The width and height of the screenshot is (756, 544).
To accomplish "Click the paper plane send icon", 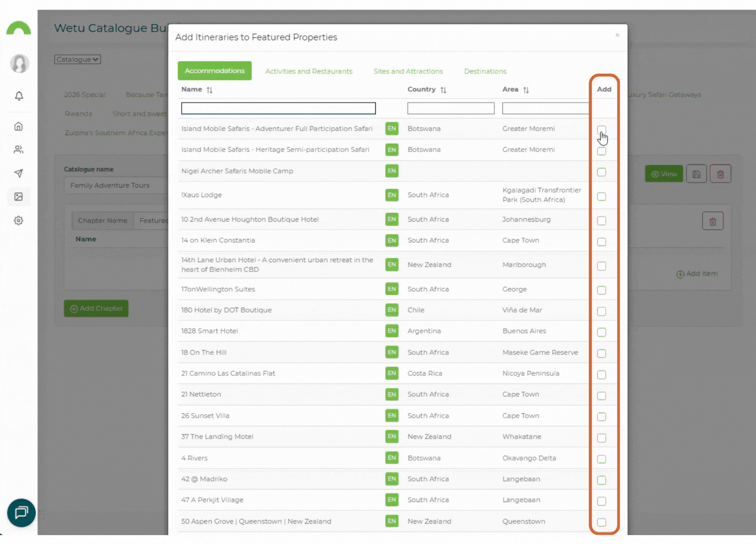I will 19,173.
